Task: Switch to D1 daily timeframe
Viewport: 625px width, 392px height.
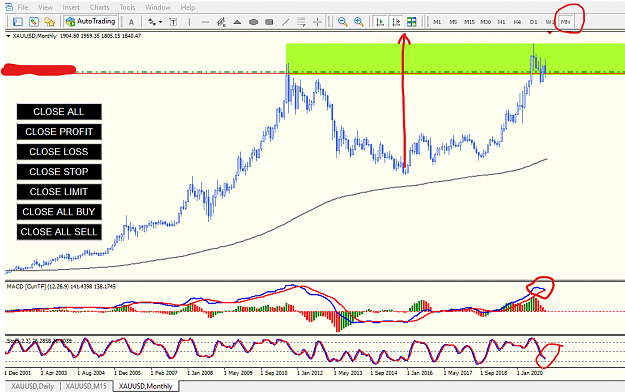Action: tap(533, 22)
